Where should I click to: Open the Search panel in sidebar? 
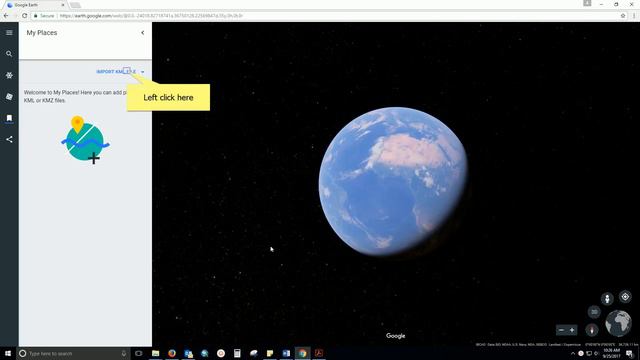tap(9, 54)
